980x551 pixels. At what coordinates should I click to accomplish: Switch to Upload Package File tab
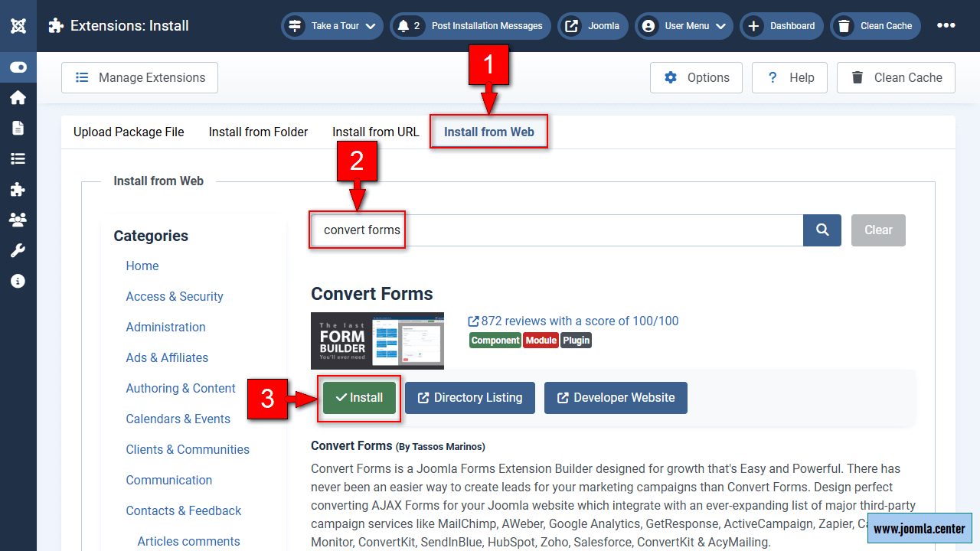(x=129, y=132)
